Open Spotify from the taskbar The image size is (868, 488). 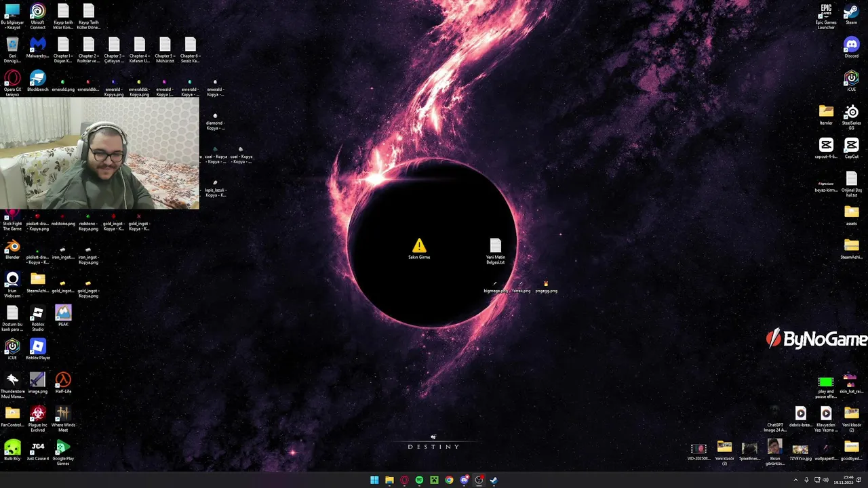pyautogui.click(x=419, y=480)
